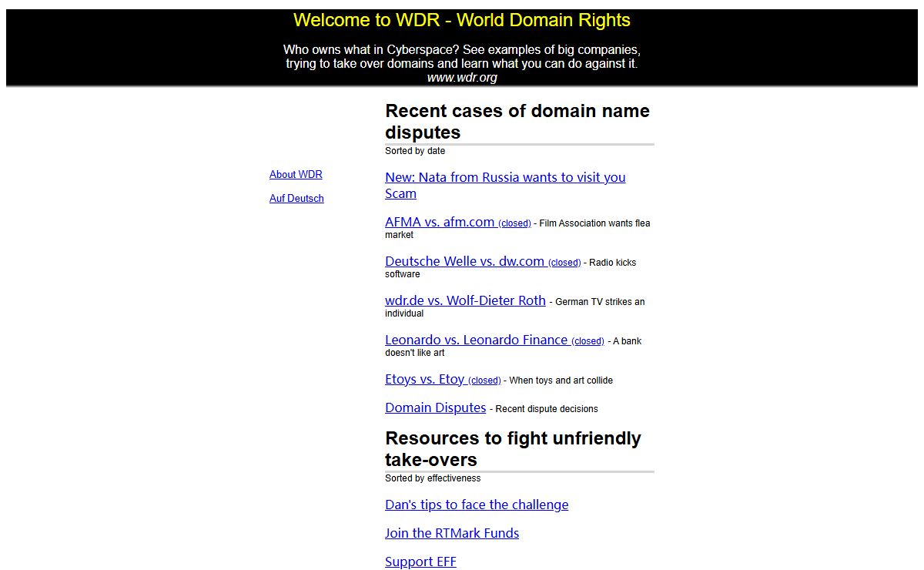Open the AFMA vs. afm.com case
Image resolution: width=924 pixels, height=570 pixels.
click(x=457, y=222)
